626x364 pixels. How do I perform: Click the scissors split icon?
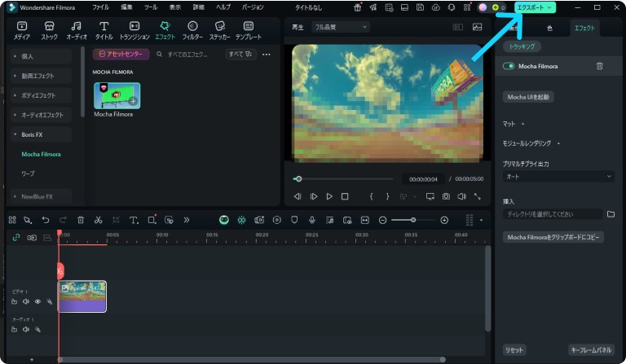(x=98, y=220)
